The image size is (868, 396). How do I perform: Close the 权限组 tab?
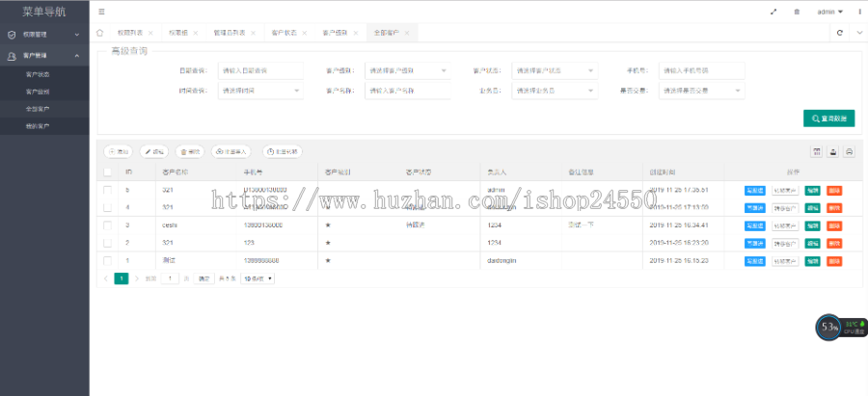pos(196,33)
